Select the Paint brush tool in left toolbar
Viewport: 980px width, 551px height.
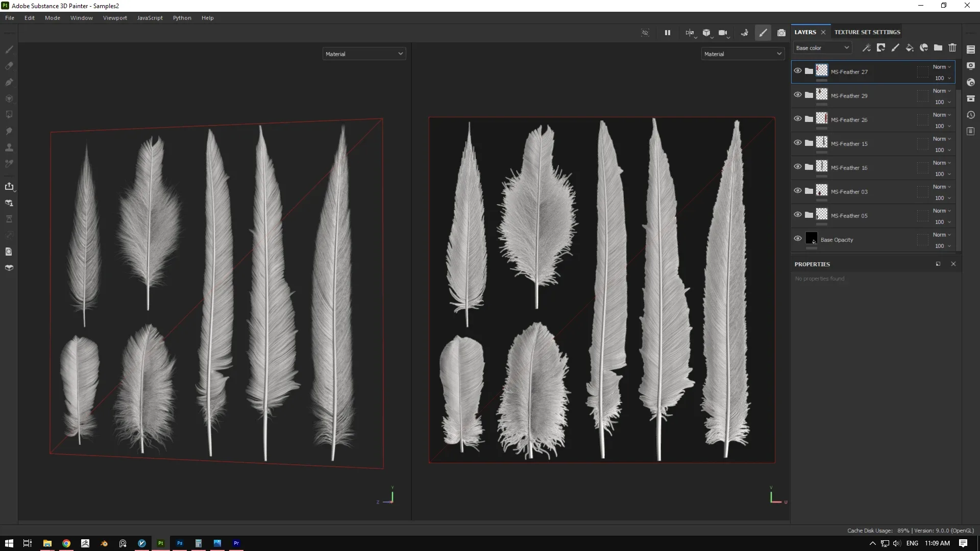(x=9, y=49)
